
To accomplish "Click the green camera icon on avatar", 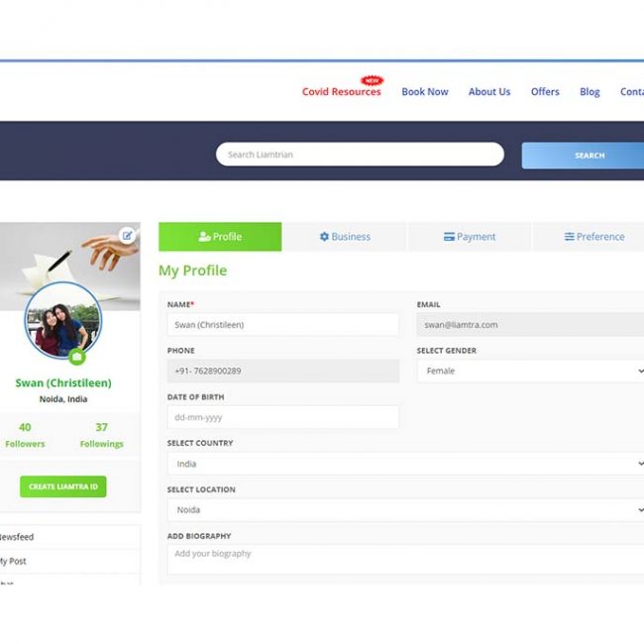I will click(x=77, y=357).
